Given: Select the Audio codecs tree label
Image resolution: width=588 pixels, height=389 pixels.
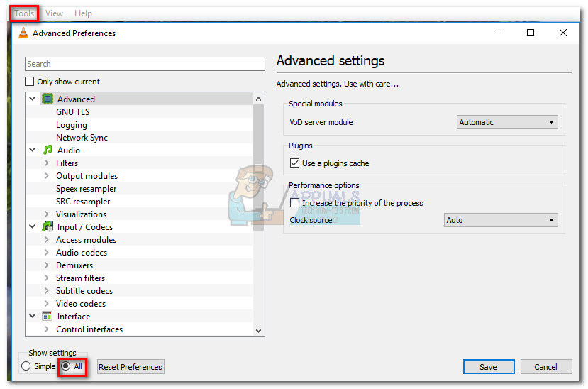Looking at the screenshot, I should point(82,253).
